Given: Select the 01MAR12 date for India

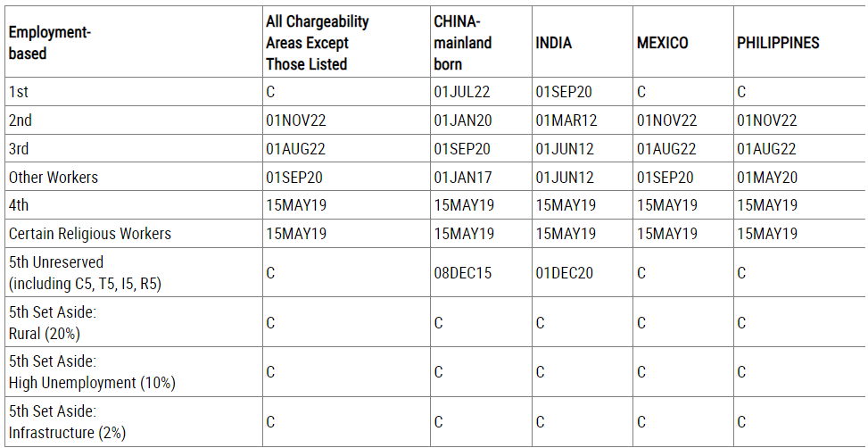Looking at the screenshot, I should 566,120.
